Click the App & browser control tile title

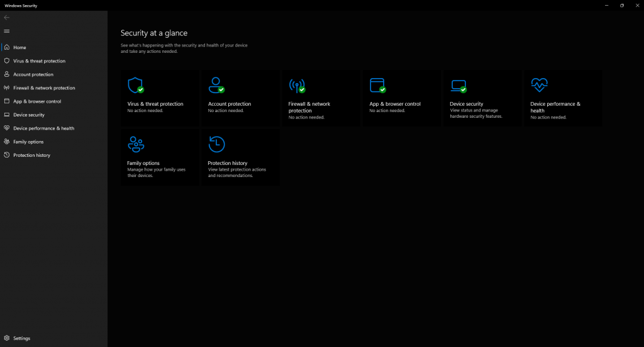pyautogui.click(x=395, y=104)
